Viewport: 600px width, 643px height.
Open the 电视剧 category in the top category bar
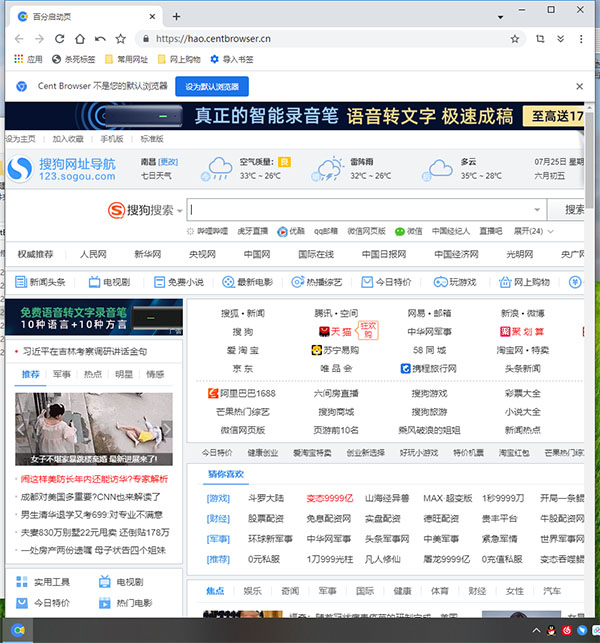(x=110, y=282)
